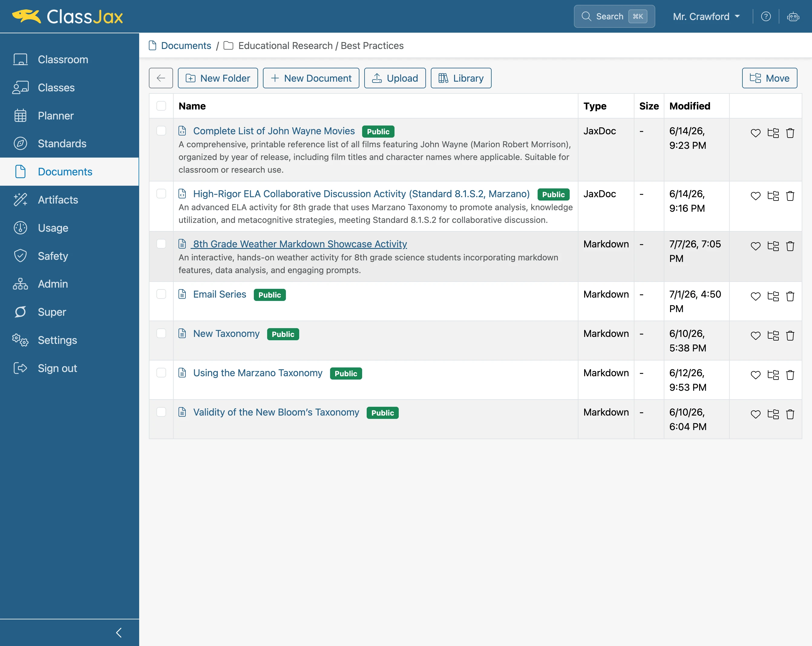812x646 pixels.
Task: Delete the John Wayne Movies document
Action: tap(790, 133)
